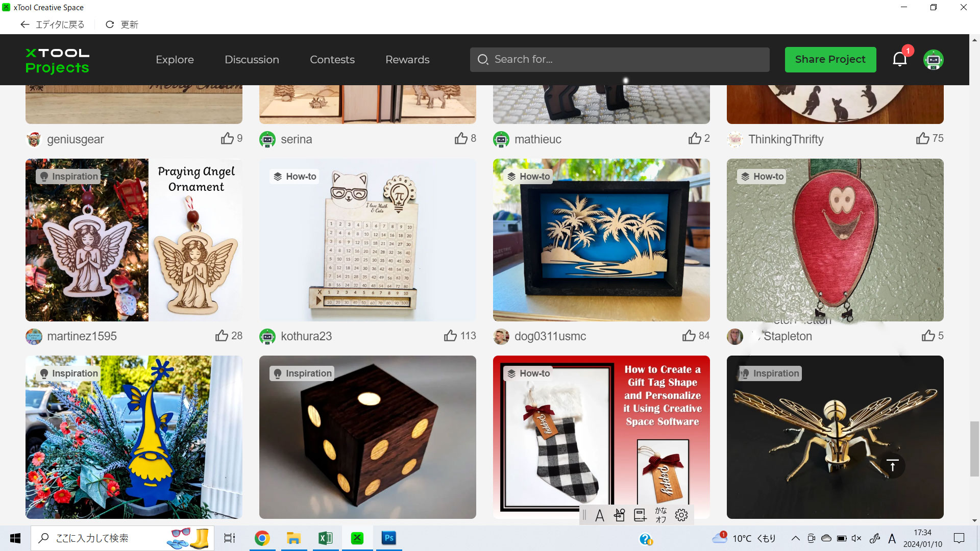Open kothura23's profile name
Viewport: 980px width, 551px height.
point(306,336)
